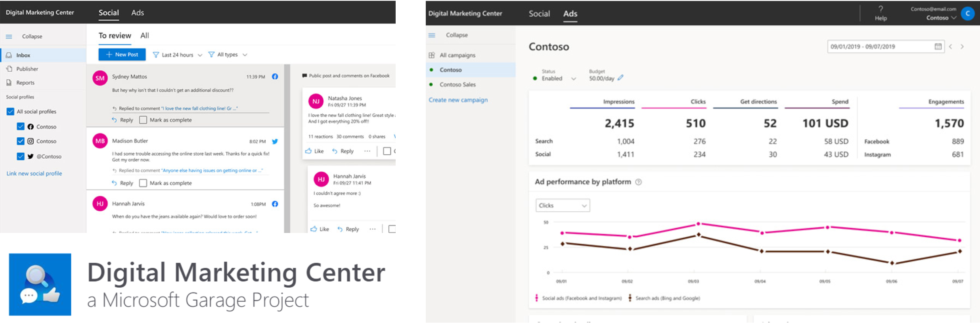Open the Clicks metric dropdown
Image resolution: width=980 pixels, height=323 pixels.
[562, 206]
